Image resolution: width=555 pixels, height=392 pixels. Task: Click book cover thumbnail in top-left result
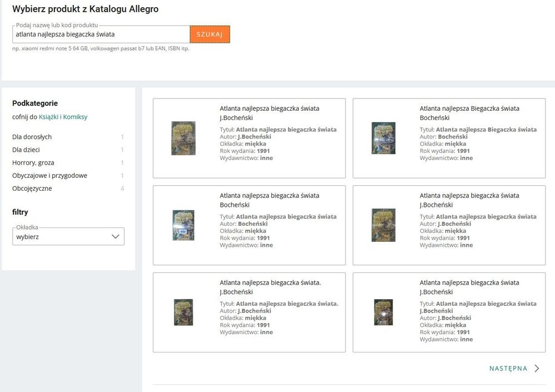point(184,138)
